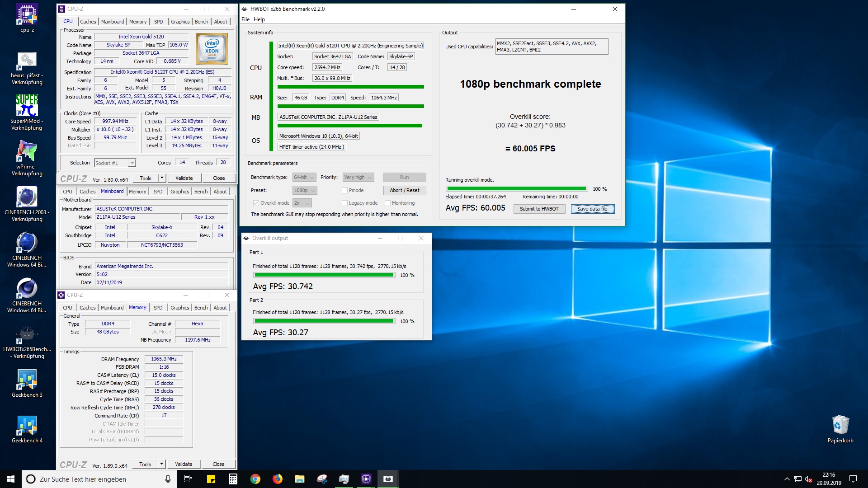Toggle Legacy mode checkbox
This screenshot has height=488, width=868.
344,203
